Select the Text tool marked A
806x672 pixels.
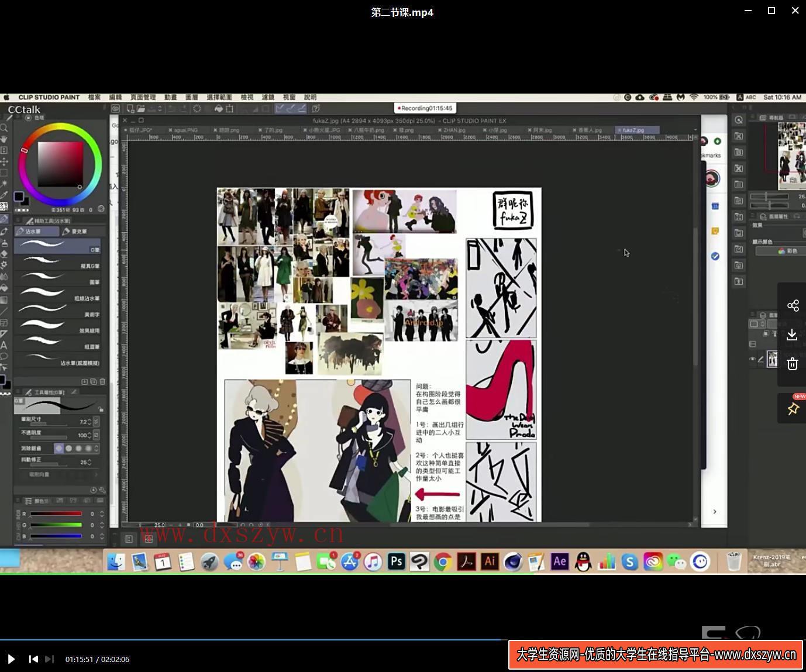(x=4, y=345)
